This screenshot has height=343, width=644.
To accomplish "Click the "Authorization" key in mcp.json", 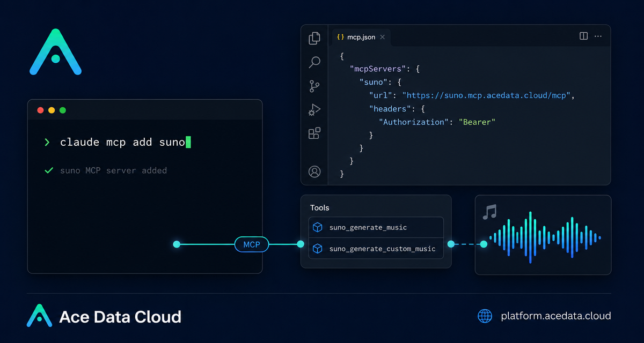I will coord(414,122).
